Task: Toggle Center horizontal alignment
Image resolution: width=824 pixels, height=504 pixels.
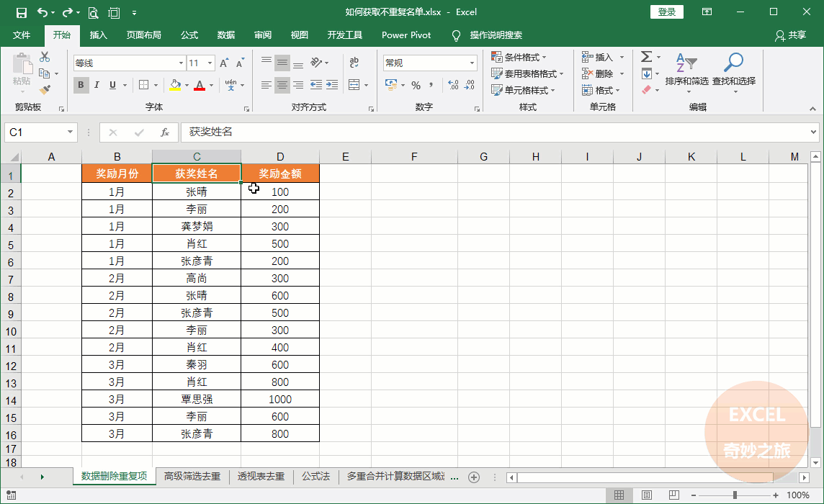Action: (x=282, y=85)
